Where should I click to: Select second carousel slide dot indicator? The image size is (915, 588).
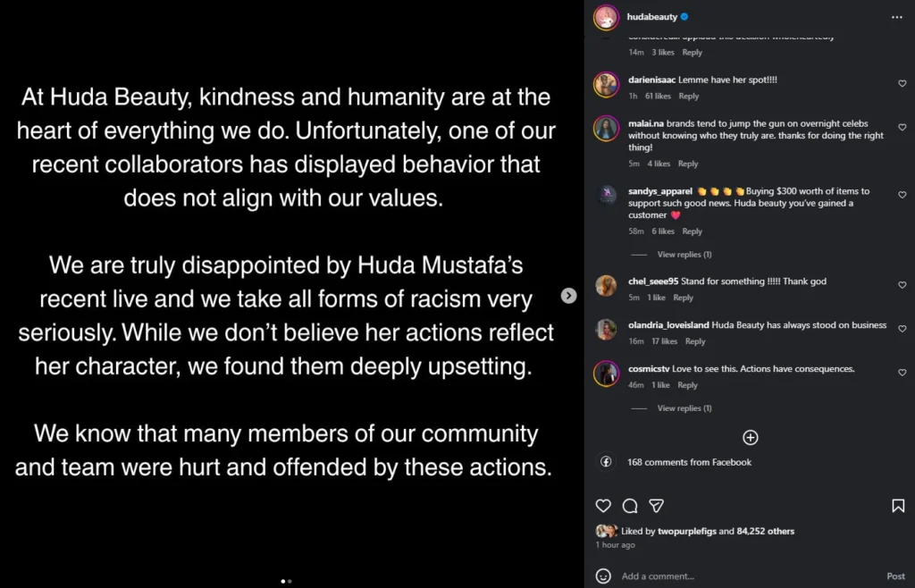(290, 581)
